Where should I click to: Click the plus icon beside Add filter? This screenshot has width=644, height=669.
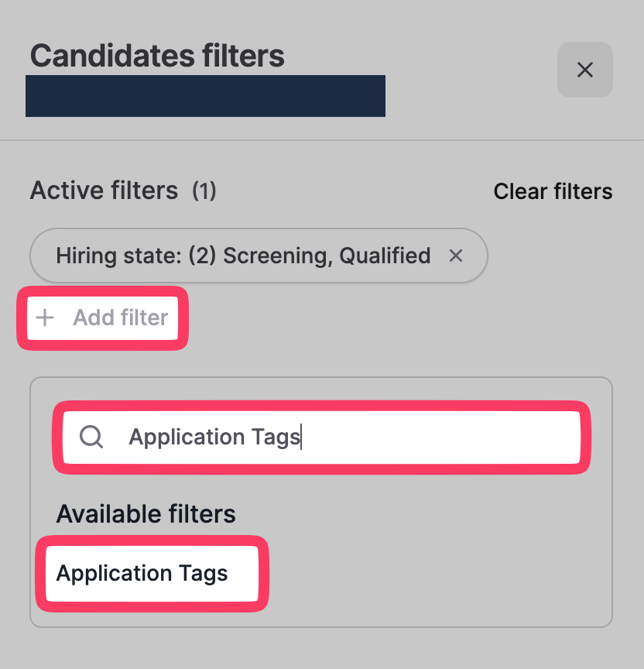[x=46, y=317]
